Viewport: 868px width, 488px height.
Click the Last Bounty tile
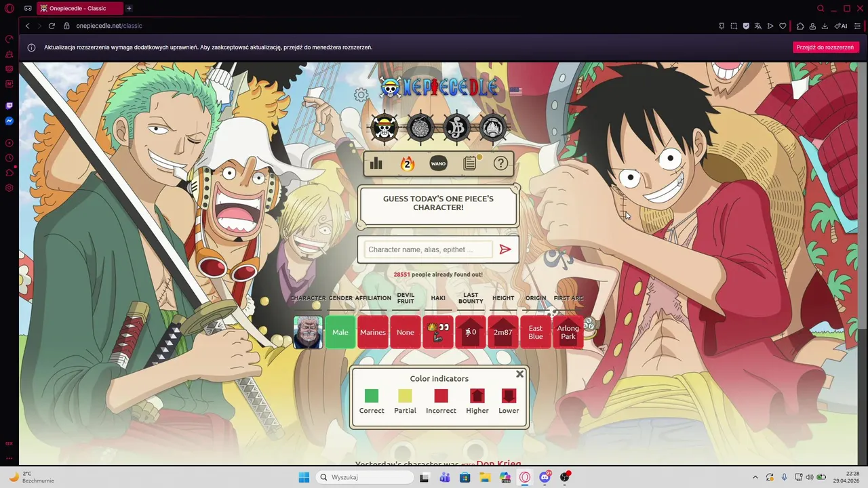click(x=471, y=332)
